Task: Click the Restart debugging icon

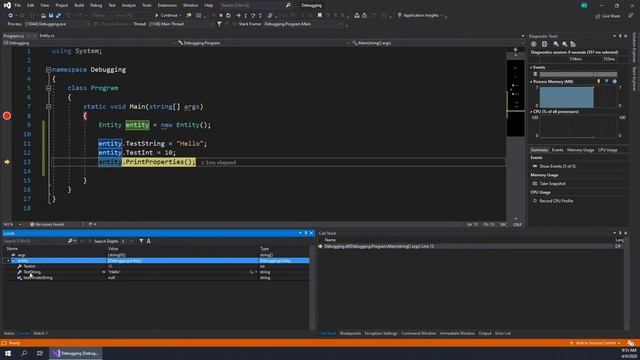Action: 228,16
